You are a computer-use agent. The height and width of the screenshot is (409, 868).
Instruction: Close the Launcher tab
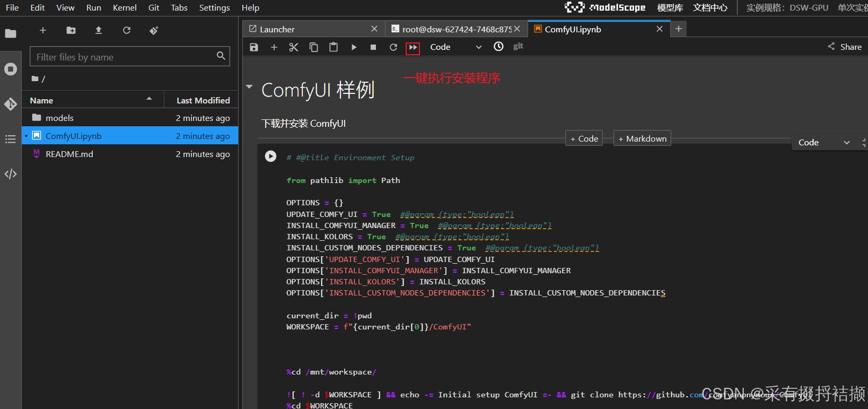click(374, 29)
